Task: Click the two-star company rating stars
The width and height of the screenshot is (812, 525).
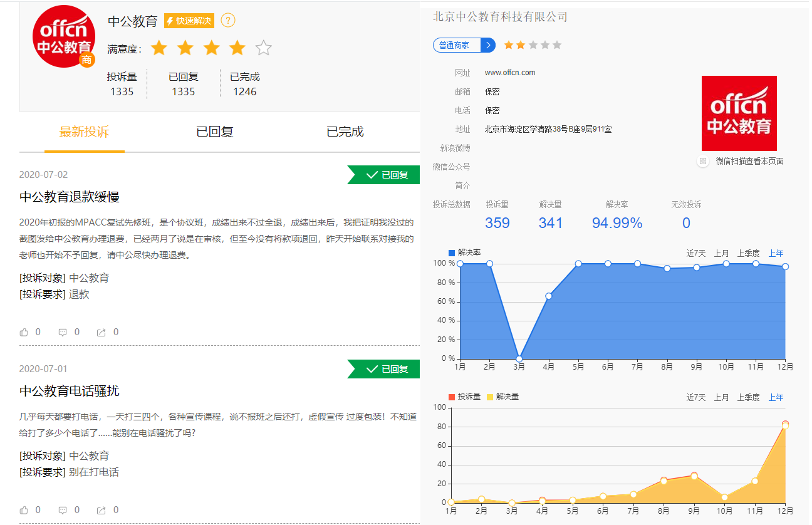Action: click(x=533, y=45)
